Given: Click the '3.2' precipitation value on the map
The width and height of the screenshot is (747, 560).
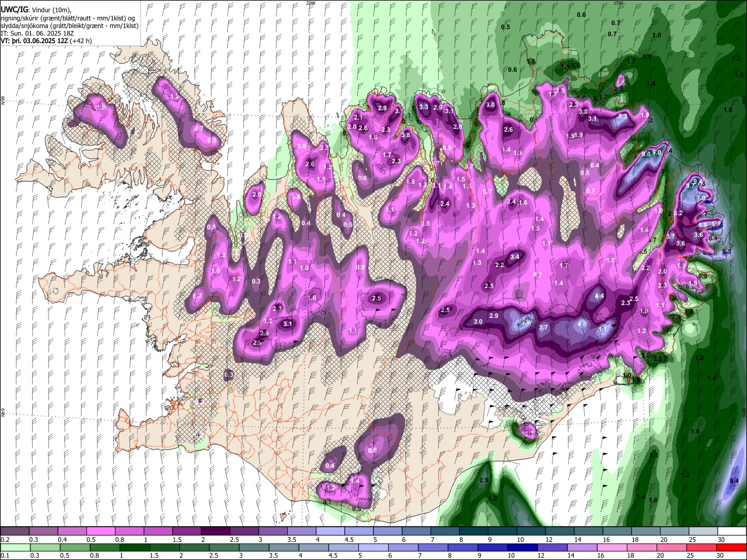Looking at the screenshot, I should pyautogui.click(x=678, y=213).
